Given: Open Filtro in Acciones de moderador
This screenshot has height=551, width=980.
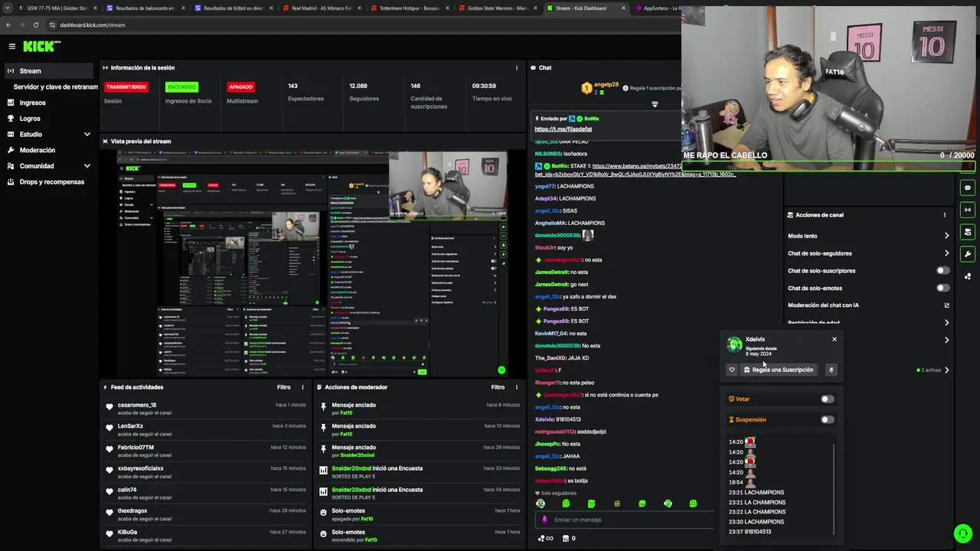Looking at the screenshot, I should [498, 387].
